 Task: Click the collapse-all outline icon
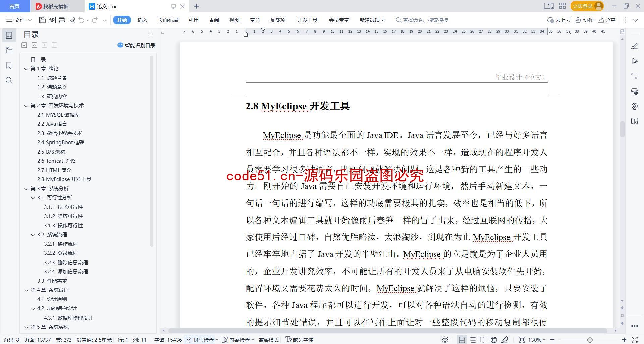(34, 45)
